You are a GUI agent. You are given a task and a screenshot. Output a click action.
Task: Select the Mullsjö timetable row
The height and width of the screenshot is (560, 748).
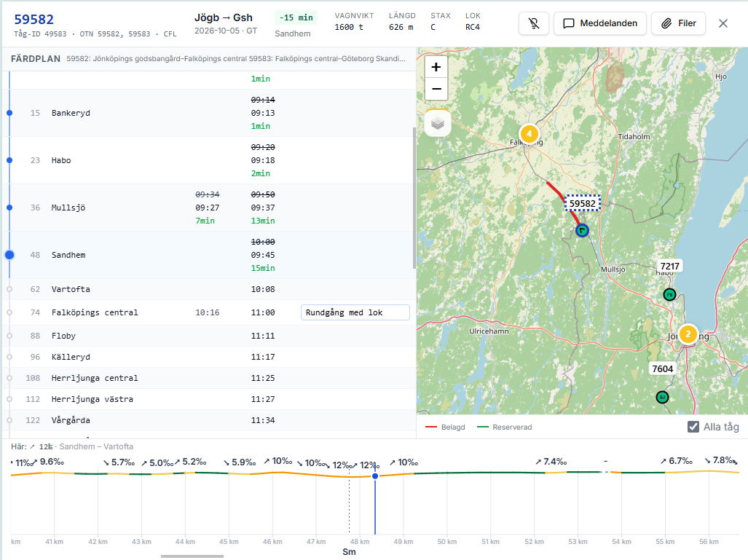click(x=209, y=208)
